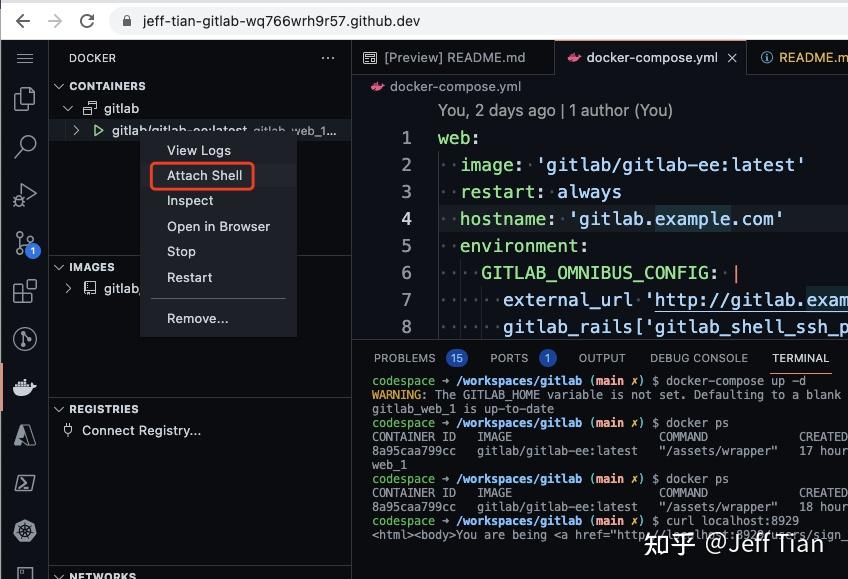The width and height of the screenshot is (848, 579).
Task: Switch to the DEBUG CONSOLE panel
Action: point(699,358)
